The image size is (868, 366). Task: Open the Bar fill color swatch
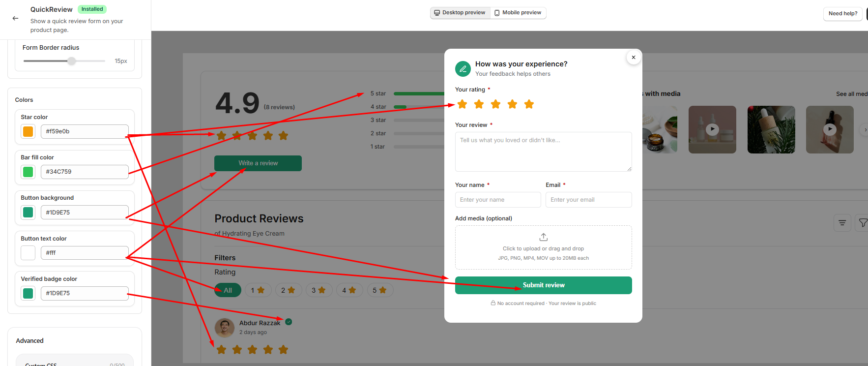pyautogui.click(x=28, y=172)
